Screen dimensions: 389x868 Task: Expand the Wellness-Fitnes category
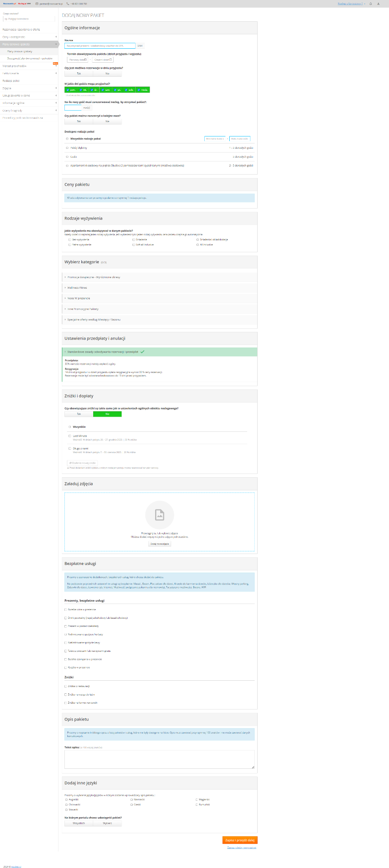pos(77,288)
